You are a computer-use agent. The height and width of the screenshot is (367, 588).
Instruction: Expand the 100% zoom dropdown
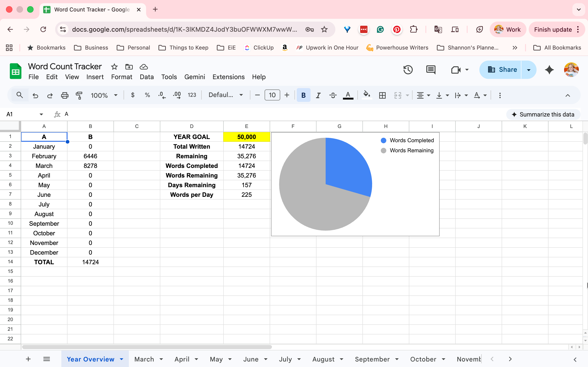click(104, 95)
